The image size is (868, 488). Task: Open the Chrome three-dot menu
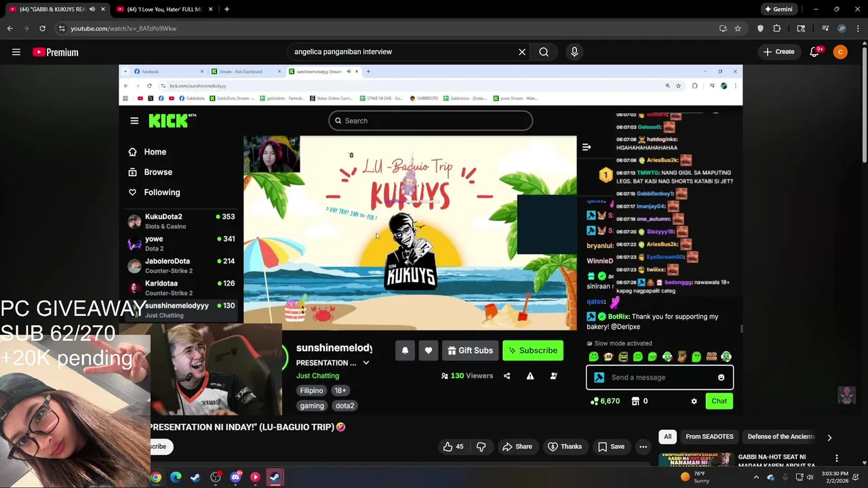(858, 28)
